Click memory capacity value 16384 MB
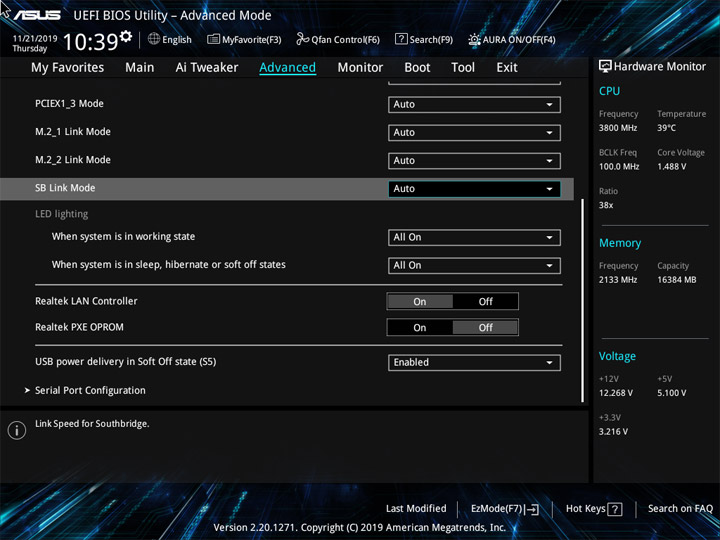This screenshot has height=540, width=720. [x=677, y=280]
